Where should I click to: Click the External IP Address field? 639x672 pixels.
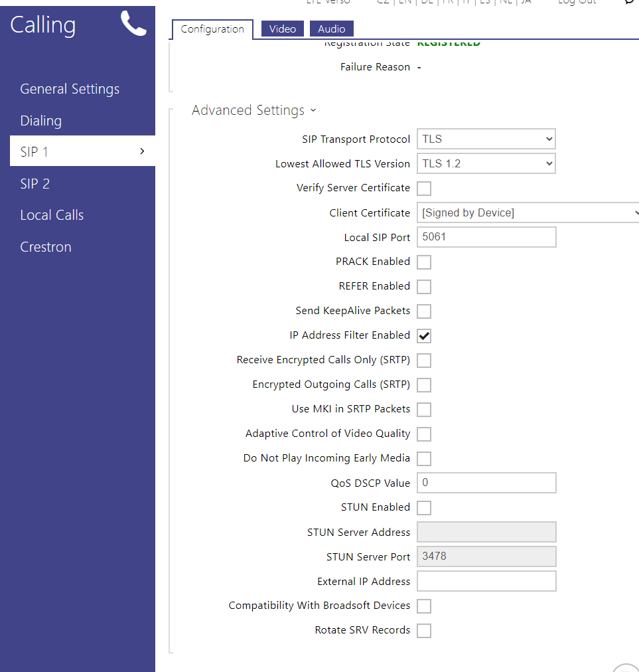coord(486,582)
